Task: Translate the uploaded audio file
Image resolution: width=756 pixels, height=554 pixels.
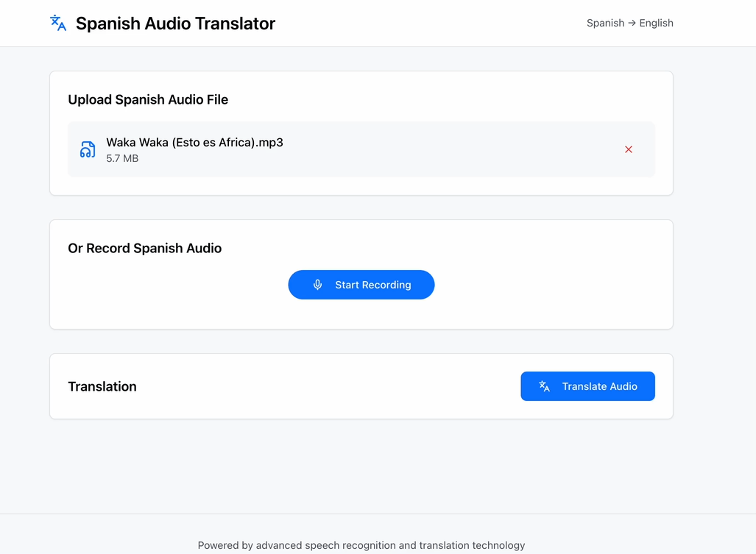Action: click(587, 386)
